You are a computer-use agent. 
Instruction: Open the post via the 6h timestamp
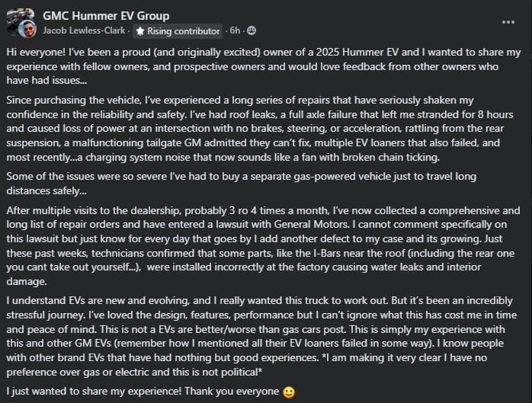pos(235,30)
